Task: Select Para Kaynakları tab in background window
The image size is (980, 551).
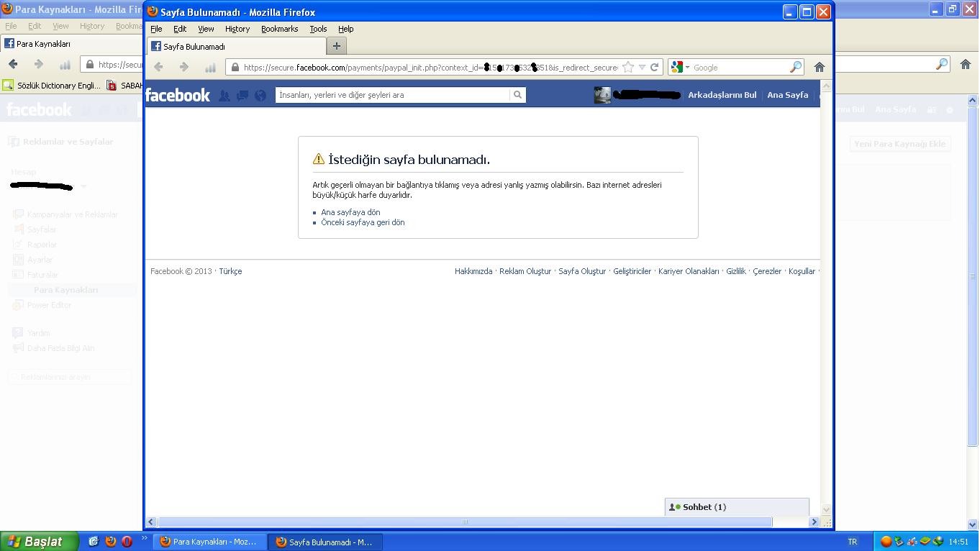Action: coord(72,43)
